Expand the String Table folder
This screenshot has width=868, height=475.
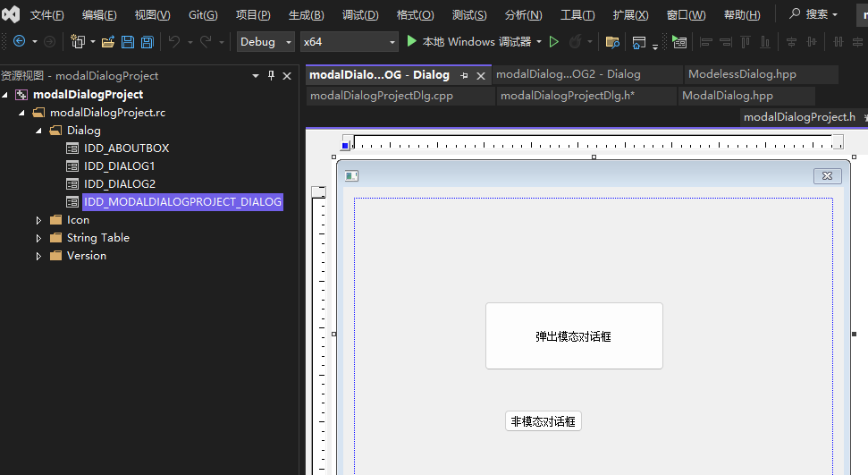click(38, 238)
